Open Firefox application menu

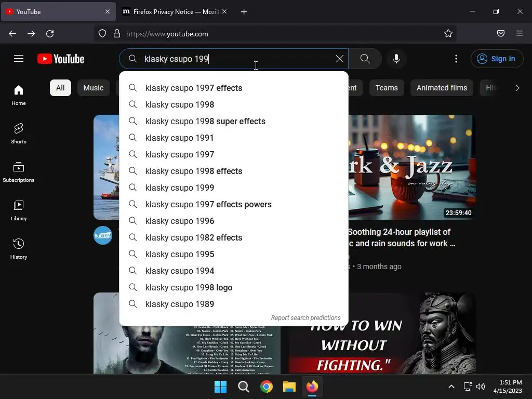click(520, 34)
